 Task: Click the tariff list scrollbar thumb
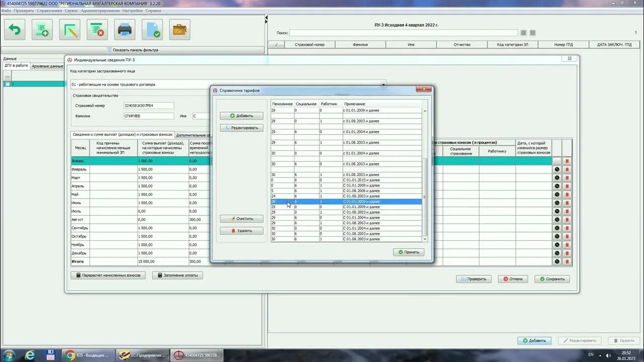point(425,197)
